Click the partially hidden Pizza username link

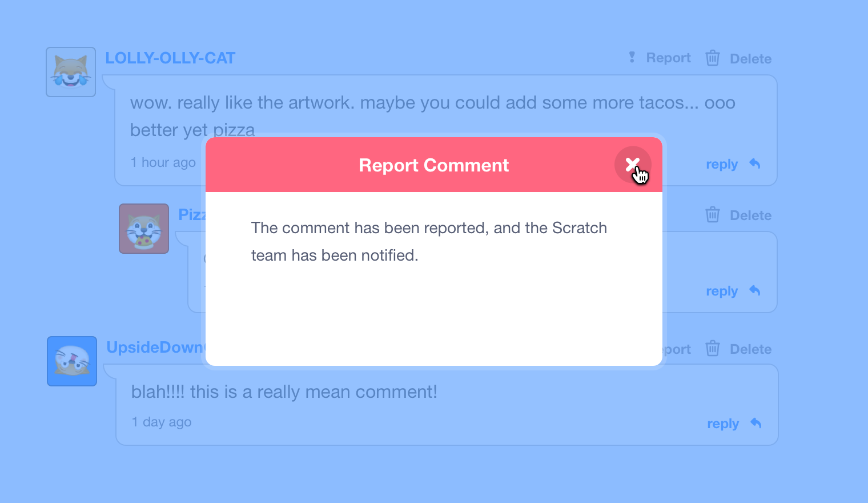(192, 214)
